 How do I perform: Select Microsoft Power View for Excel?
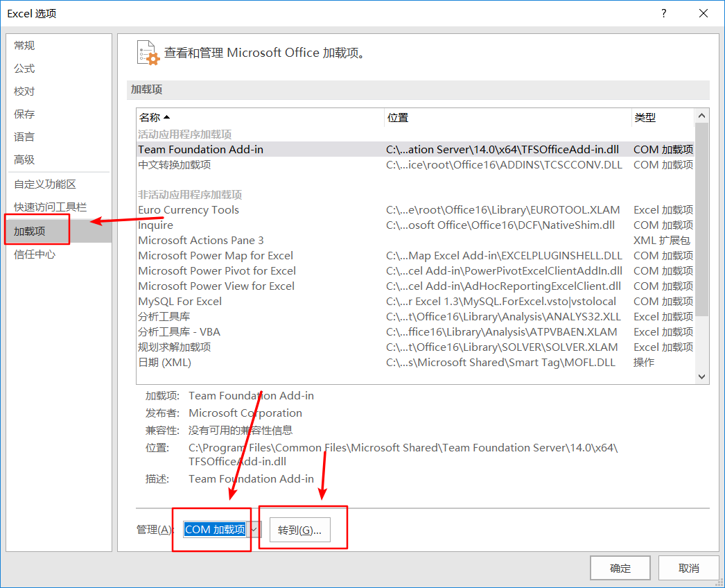click(x=415, y=286)
